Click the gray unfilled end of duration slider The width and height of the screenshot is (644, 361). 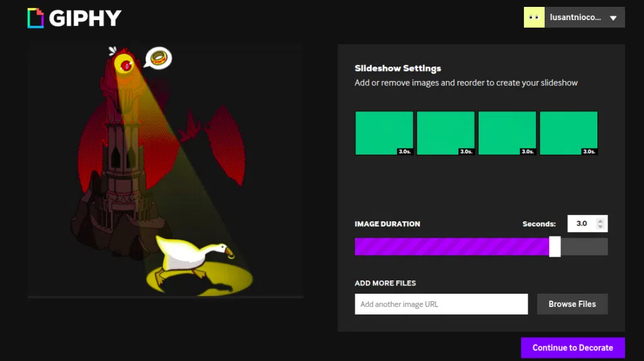click(584, 247)
